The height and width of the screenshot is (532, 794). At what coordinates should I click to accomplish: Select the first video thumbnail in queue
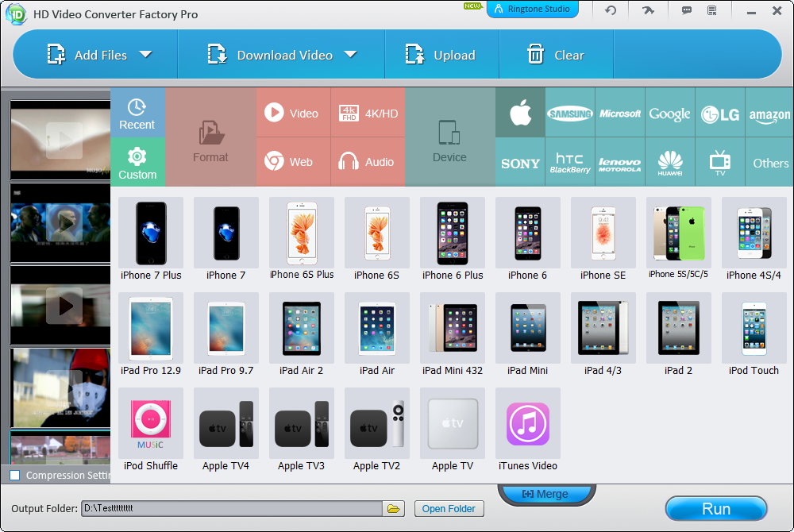pos(60,139)
